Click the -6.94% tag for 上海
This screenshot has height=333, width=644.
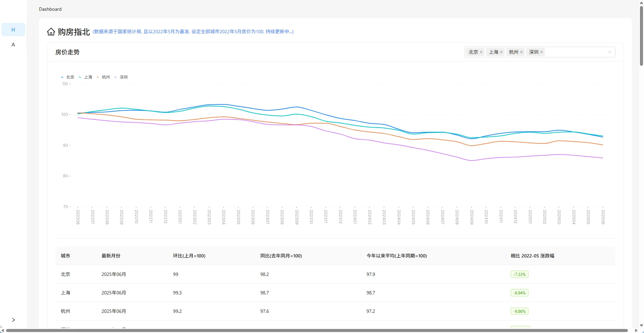click(x=519, y=293)
